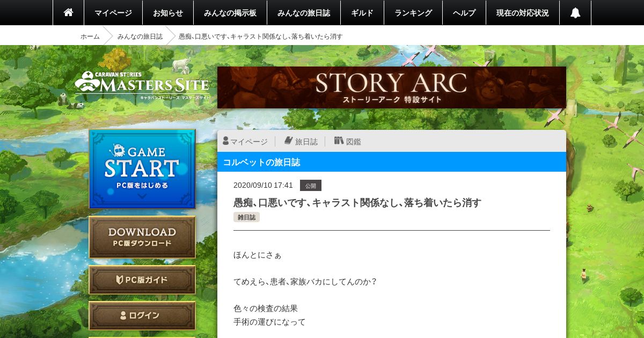Open PC版ガイド button
This screenshot has width=644, height=338.
(x=142, y=280)
